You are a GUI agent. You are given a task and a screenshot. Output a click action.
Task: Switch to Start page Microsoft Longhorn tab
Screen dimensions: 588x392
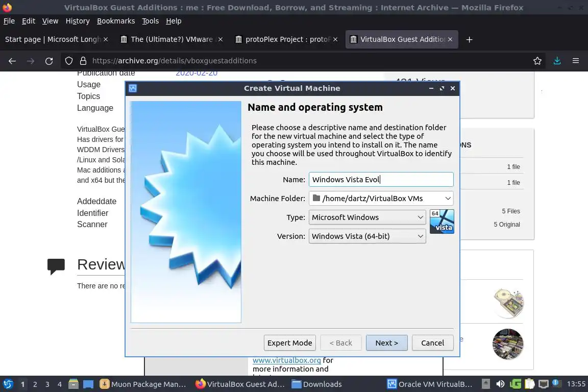(x=53, y=39)
